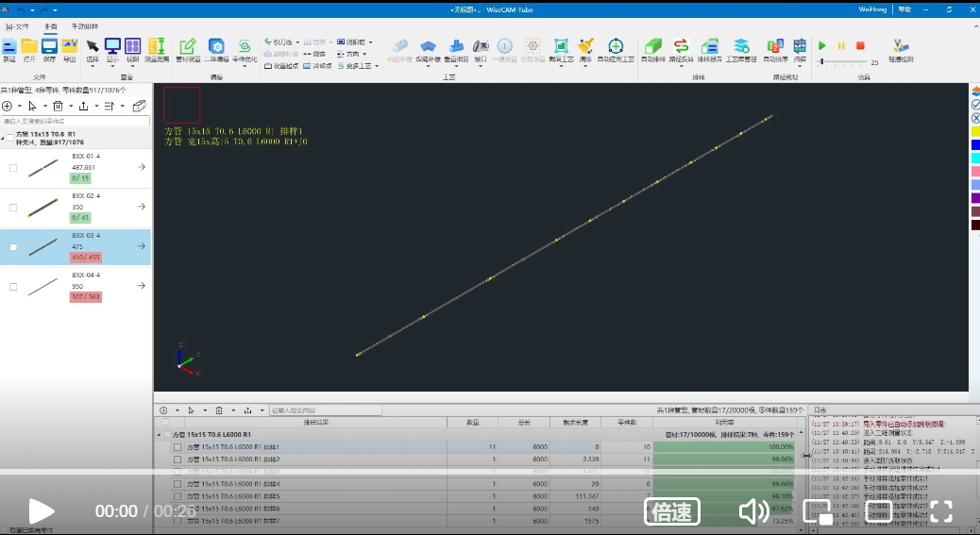Switch to the 手动排样 ribbon tab
This screenshot has height=535, width=980.
(84, 26)
